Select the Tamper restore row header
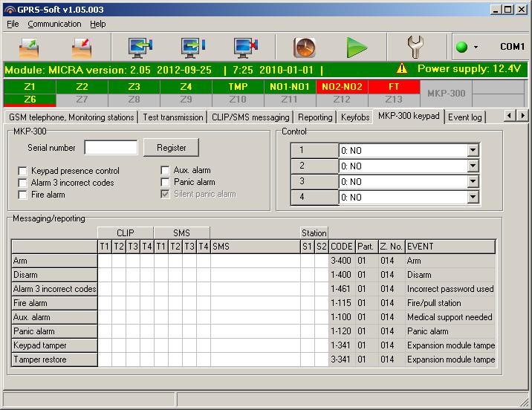The width and height of the screenshot is (532, 410). pos(55,359)
